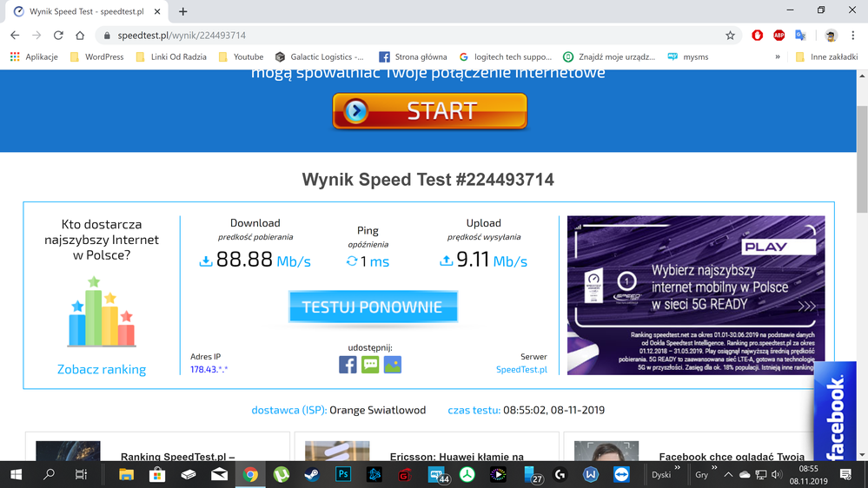Open uTorrent from the taskbar
The image size is (868, 488).
pos(282,475)
